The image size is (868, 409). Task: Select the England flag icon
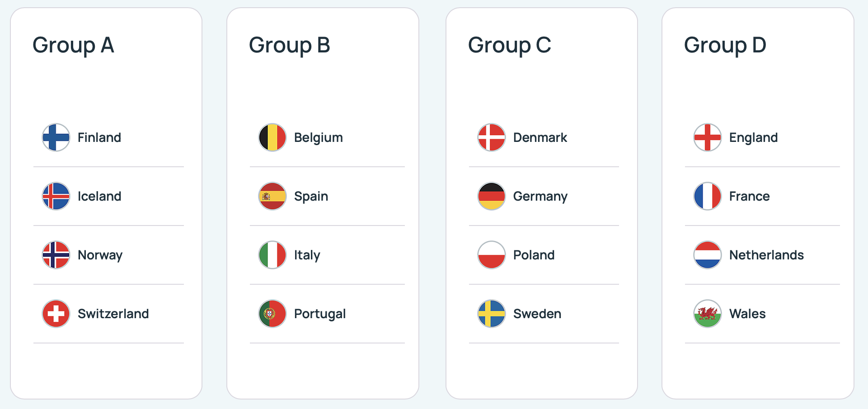708,137
